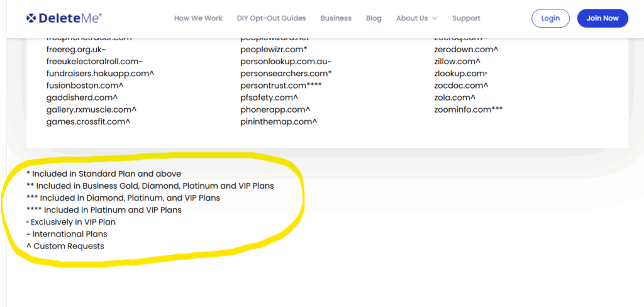Viewport: 644px width, 307px height.
Task: Select games.crossfit.com^ entry
Action: pyautogui.click(x=88, y=121)
